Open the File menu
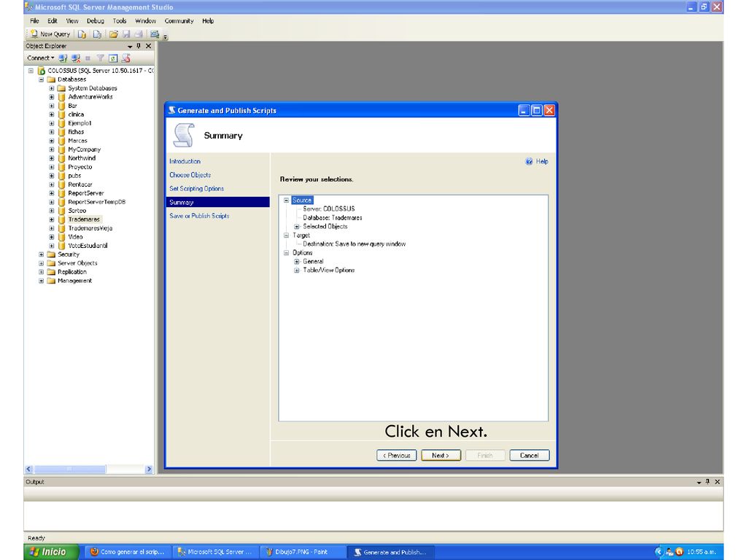This screenshot has height=560, width=747. [34, 21]
